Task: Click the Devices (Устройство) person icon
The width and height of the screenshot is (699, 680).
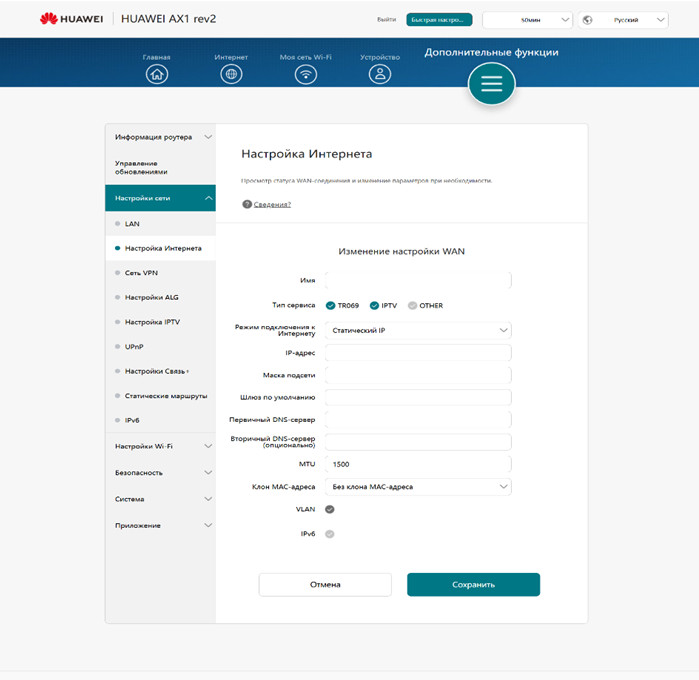Action: (379, 75)
